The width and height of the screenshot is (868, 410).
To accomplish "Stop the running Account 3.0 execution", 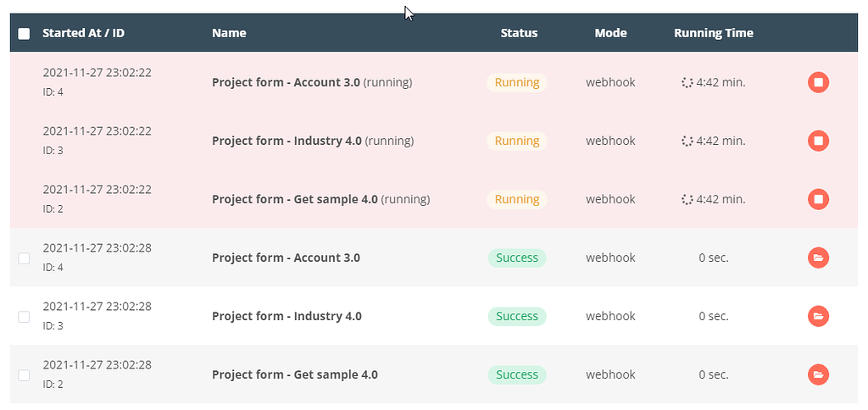I will point(818,82).
